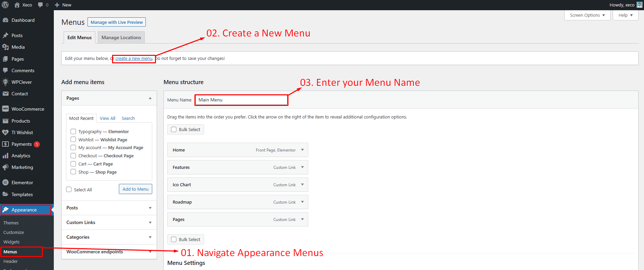Screen dimensions: 644x270
Task: Open comments bubble icon in admin bar
Action: tap(41, 5)
